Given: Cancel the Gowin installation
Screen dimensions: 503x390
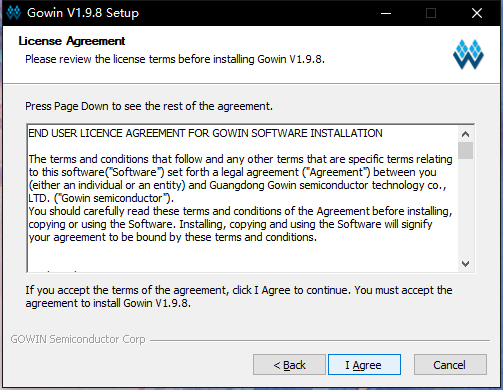Looking at the screenshot, I should [450, 365].
